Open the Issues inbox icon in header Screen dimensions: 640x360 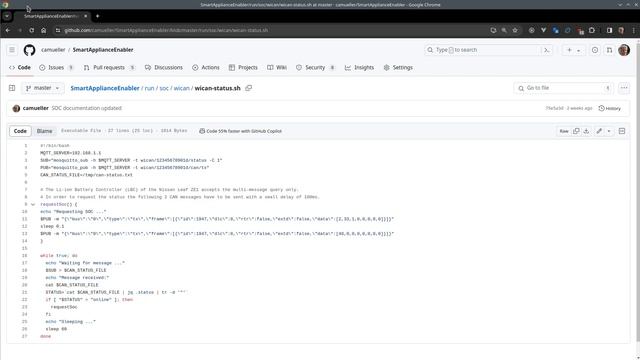click(595, 50)
